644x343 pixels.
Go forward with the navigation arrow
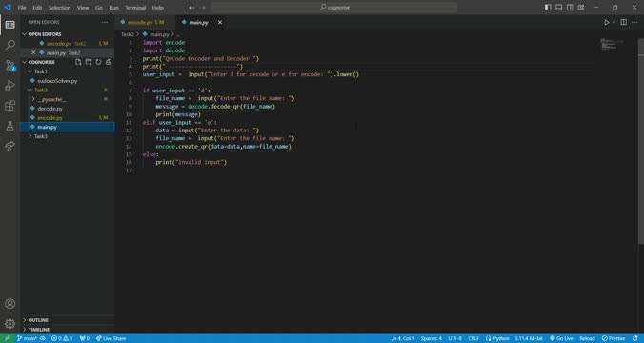click(x=203, y=8)
